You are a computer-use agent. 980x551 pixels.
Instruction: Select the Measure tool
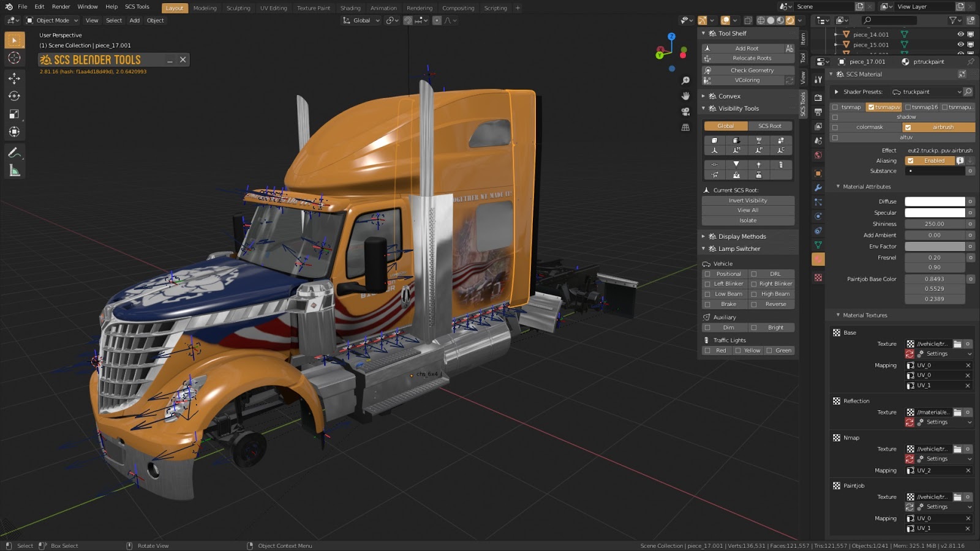click(x=14, y=171)
